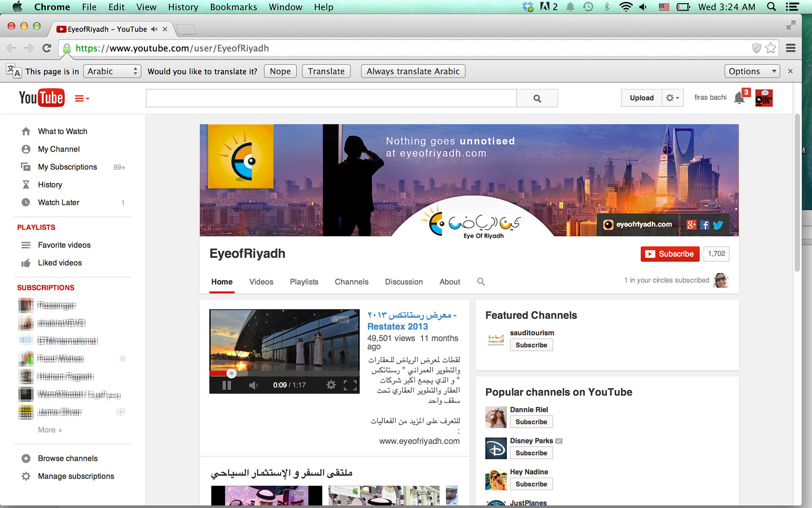
Task: Open the Apple menu
Action: click(x=17, y=7)
